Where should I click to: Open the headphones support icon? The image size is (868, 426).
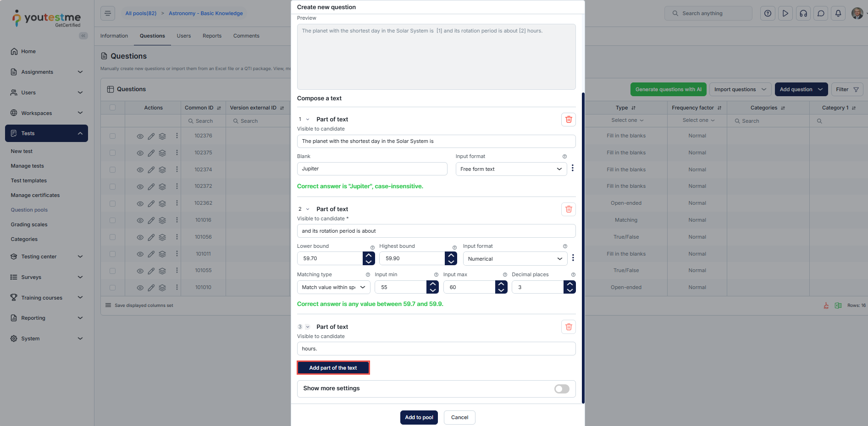pyautogui.click(x=803, y=13)
